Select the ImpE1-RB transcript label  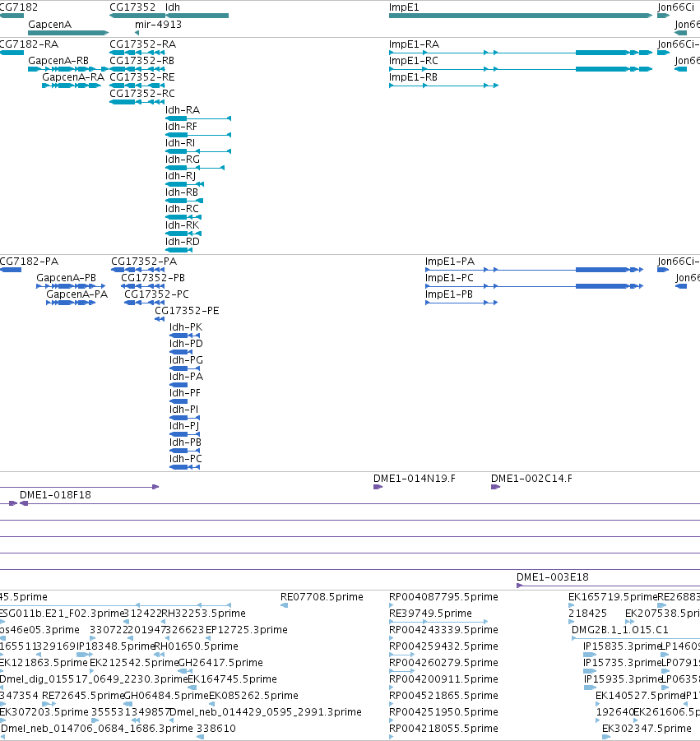[413, 77]
